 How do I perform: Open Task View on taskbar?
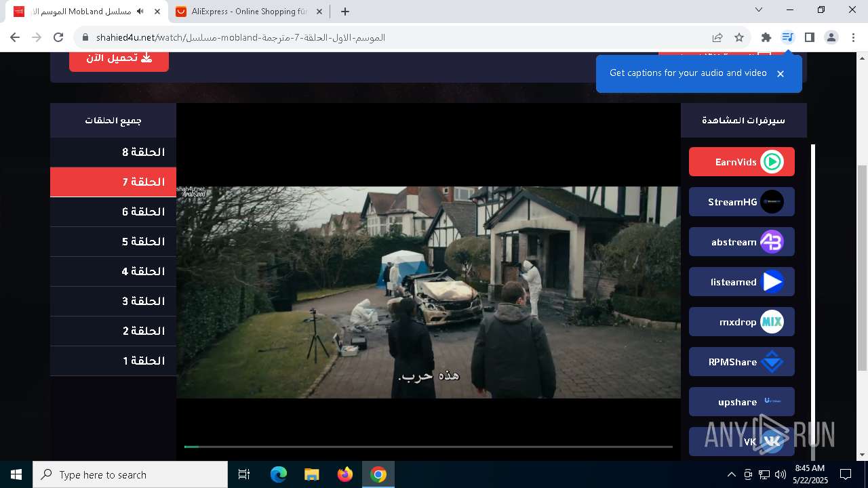[x=244, y=474]
